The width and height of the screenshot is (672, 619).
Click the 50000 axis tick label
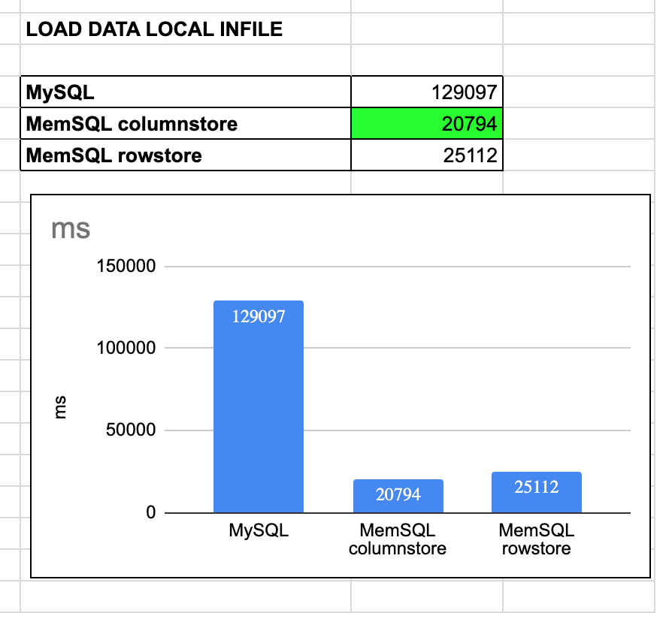(x=131, y=430)
